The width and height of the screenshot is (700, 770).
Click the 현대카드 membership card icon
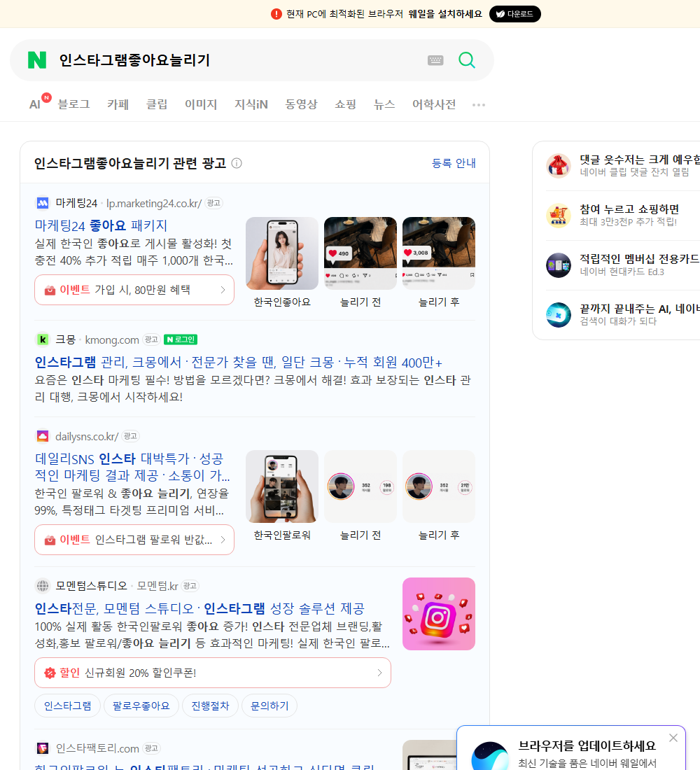(559, 265)
